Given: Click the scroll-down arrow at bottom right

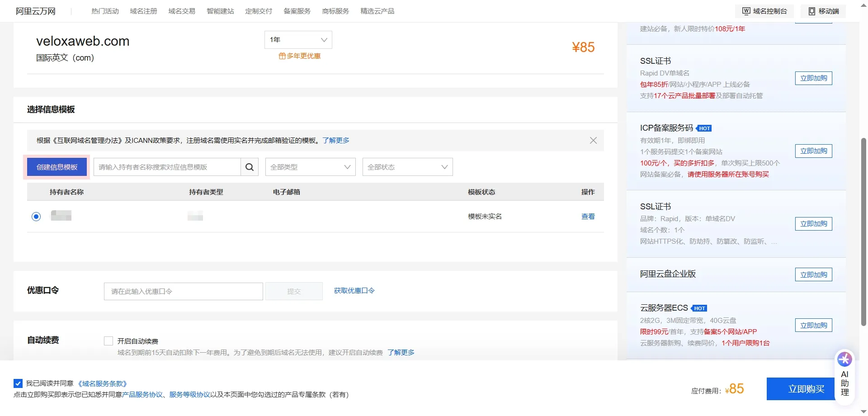Looking at the screenshot, I should click(x=863, y=411).
